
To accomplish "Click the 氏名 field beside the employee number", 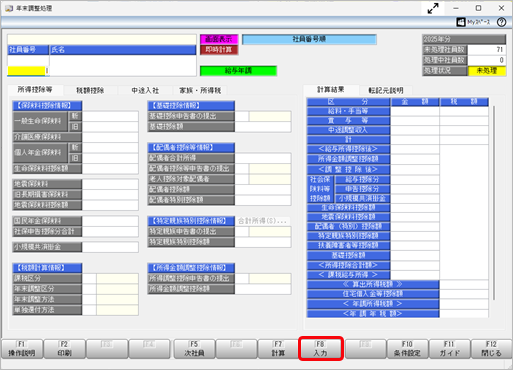I will (123, 65).
